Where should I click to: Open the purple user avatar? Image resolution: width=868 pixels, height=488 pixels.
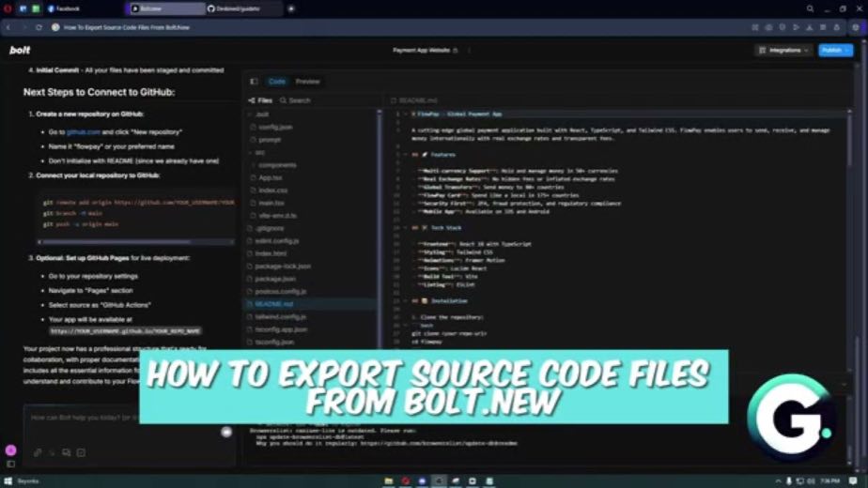point(10,450)
